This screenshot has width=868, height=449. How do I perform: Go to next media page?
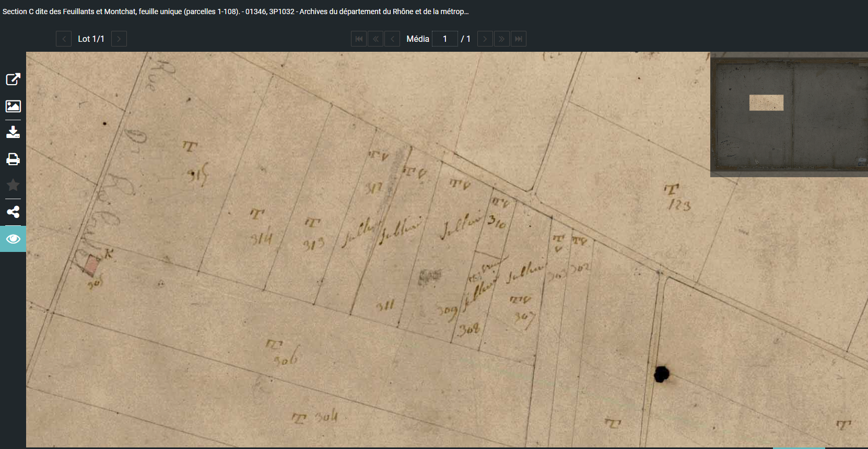point(485,39)
